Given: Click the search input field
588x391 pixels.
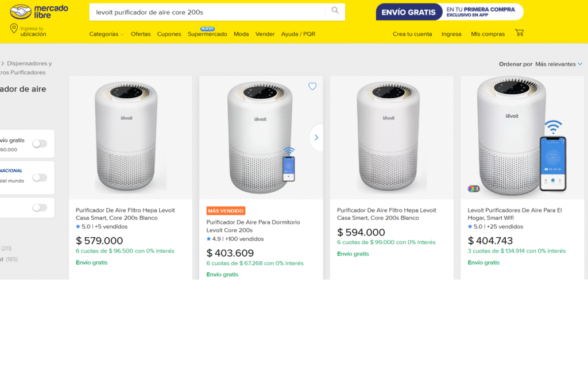Looking at the screenshot, I should click(207, 11).
